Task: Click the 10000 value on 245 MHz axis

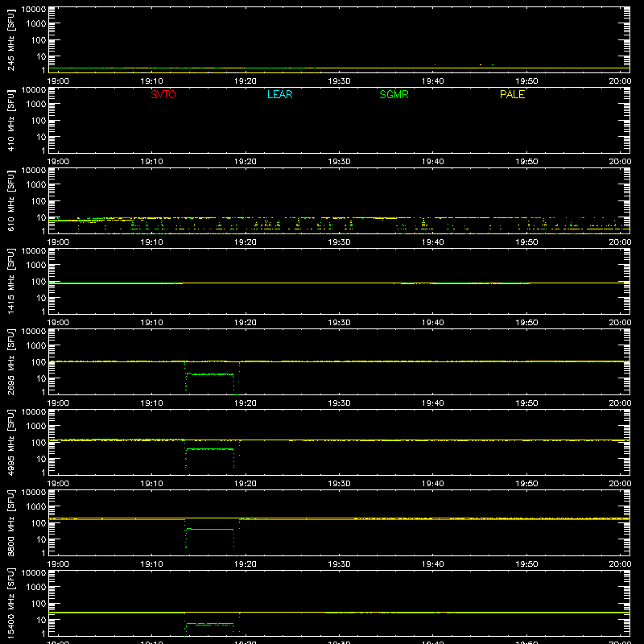Action: point(34,10)
